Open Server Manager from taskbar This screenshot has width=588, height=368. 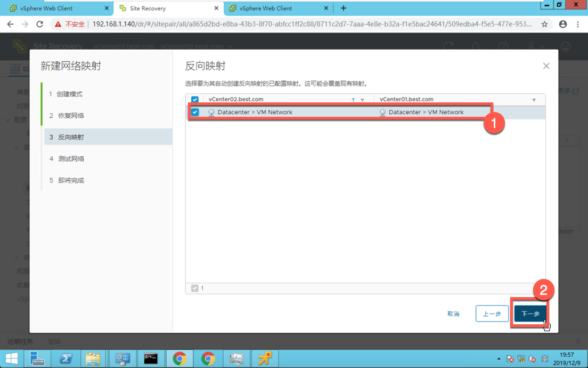[x=37, y=359]
